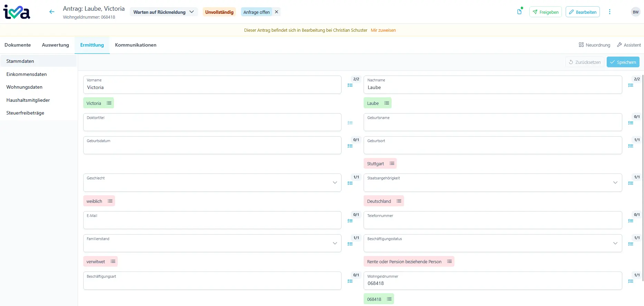
Task: Expand the Staatsangehörigkeit dropdown
Action: coord(492,183)
